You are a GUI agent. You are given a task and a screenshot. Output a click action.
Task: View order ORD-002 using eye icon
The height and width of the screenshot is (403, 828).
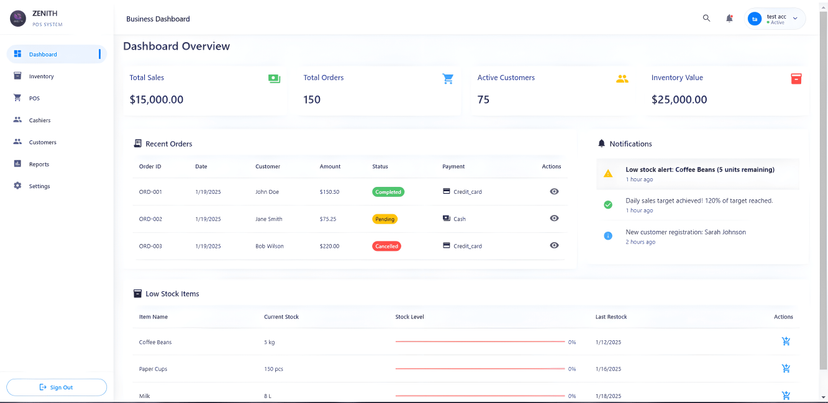point(554,219)
